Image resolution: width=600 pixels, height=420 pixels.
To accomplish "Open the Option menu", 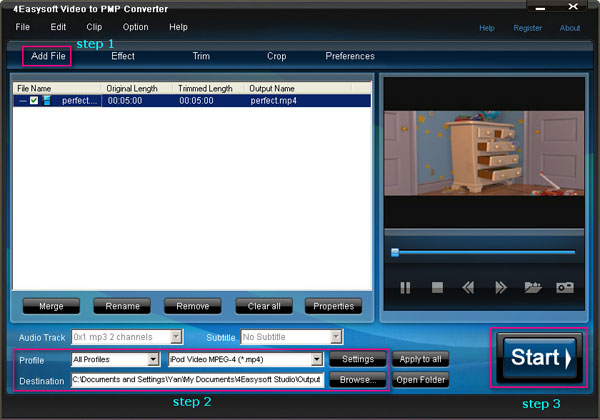I will 135,27.
